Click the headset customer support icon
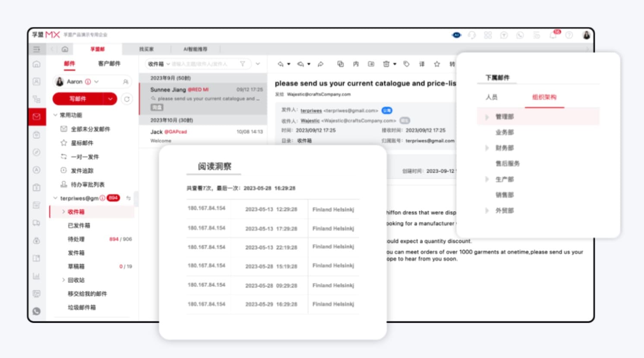The image size is (644, 358). point(472,35)
